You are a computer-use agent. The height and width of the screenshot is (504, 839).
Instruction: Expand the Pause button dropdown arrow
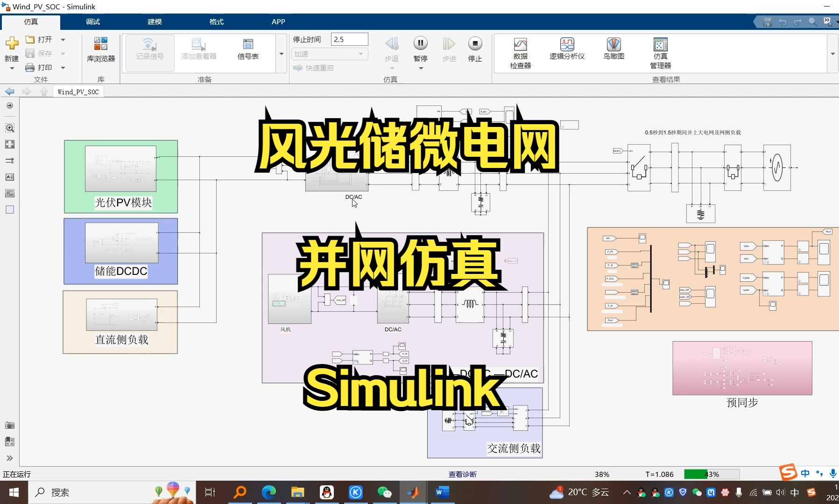click(x=420, y=68)
